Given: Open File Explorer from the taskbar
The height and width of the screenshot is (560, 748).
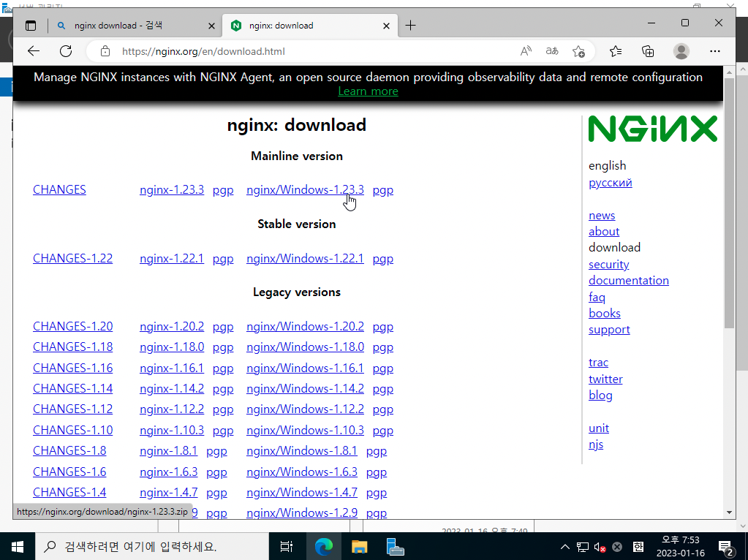Looking at the screenshot, I should coord(359,546).
